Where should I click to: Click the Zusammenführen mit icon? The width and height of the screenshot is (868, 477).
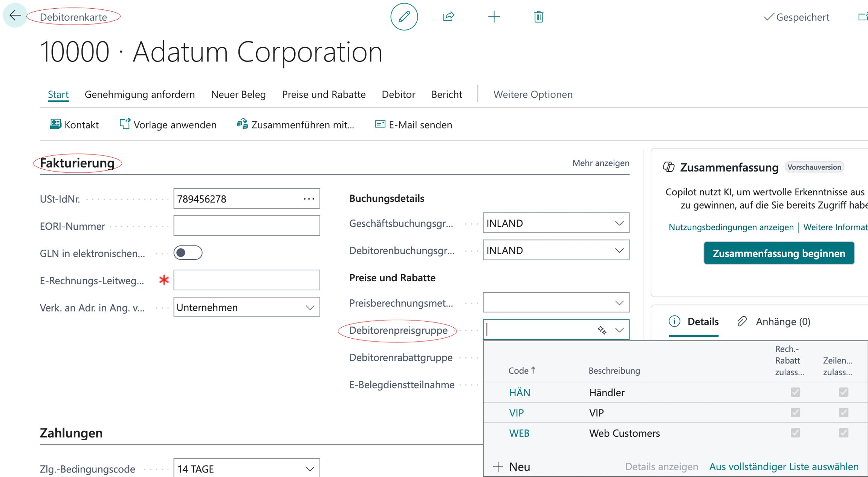tap(242, 124)
